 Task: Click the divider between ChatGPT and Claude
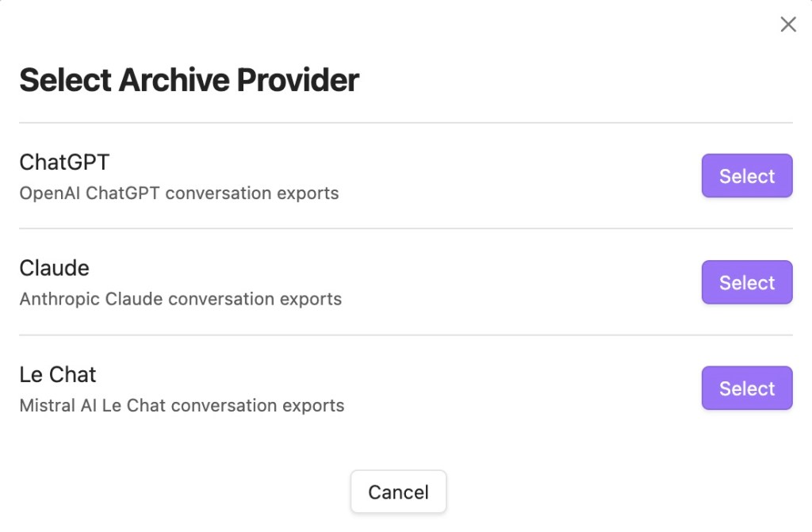click(x=406, y=229)
